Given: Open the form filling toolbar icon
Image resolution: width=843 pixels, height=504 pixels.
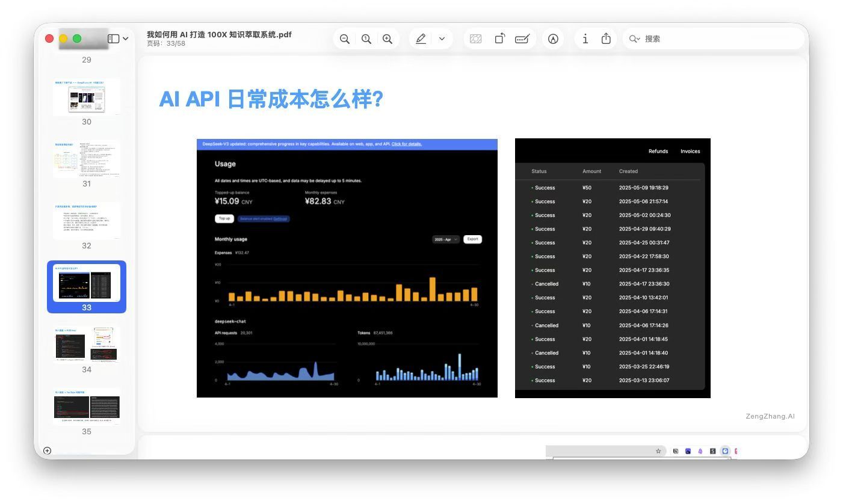Looking at the screenshot, I should [x=522, y=38].
